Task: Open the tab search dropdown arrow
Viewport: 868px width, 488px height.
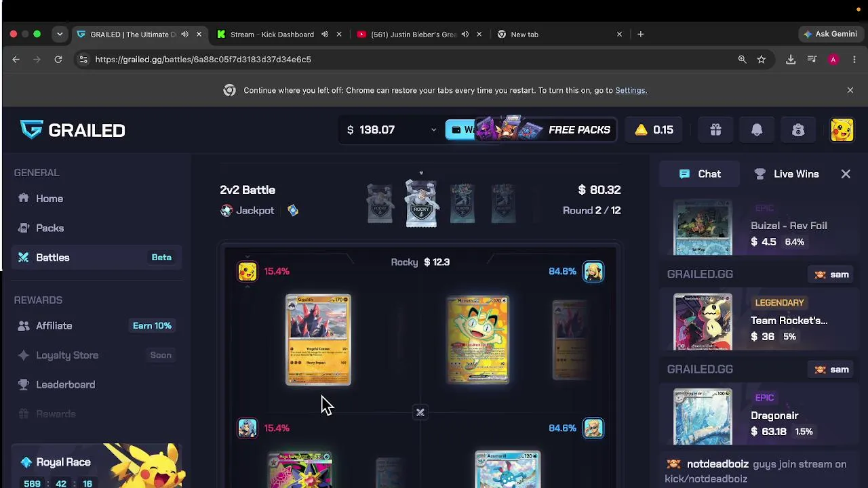Action: coord(60,34)
